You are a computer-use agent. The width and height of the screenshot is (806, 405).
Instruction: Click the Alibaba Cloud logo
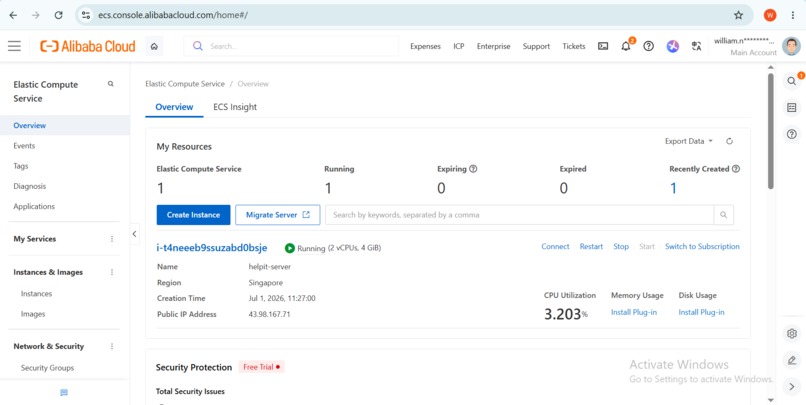(x=87, y=46)
